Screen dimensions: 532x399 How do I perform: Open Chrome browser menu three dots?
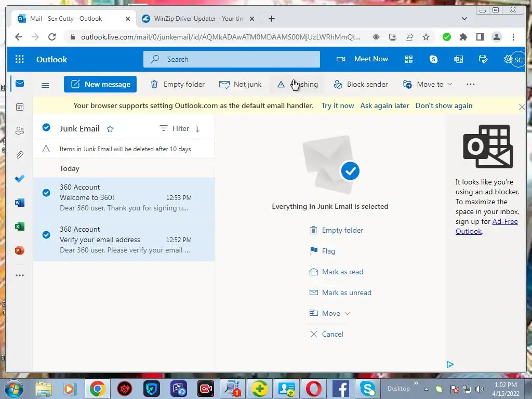513,37
